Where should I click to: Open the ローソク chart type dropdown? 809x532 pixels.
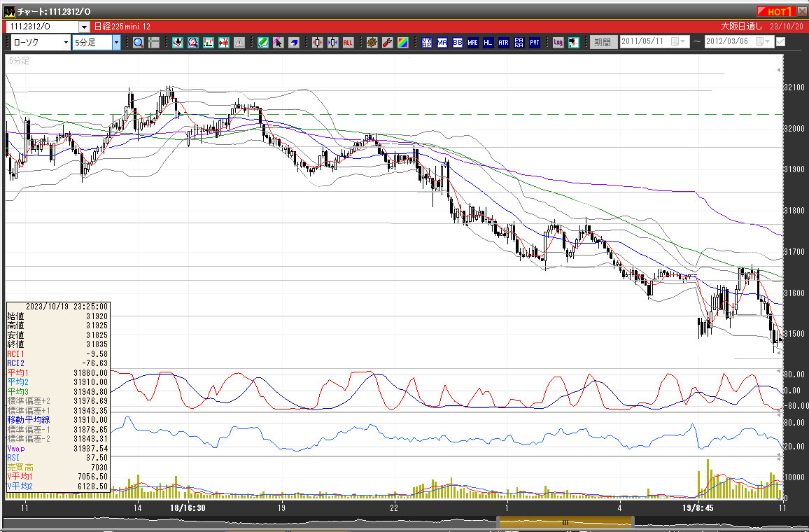tap(66, 42)
